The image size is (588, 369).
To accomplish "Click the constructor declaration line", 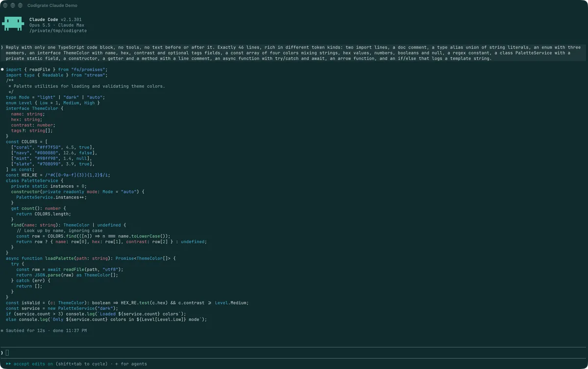I will 77,192.
